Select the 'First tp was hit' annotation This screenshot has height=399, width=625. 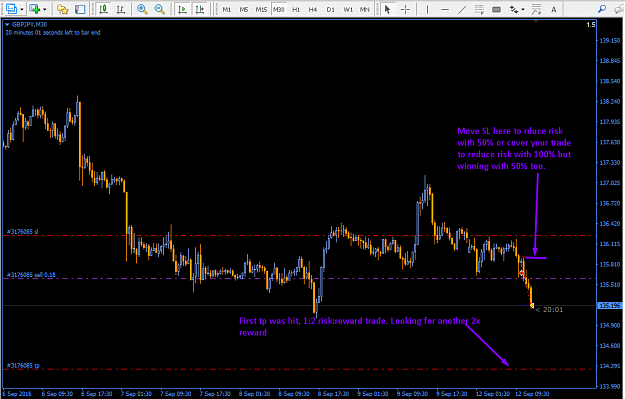tap(360, 326)
